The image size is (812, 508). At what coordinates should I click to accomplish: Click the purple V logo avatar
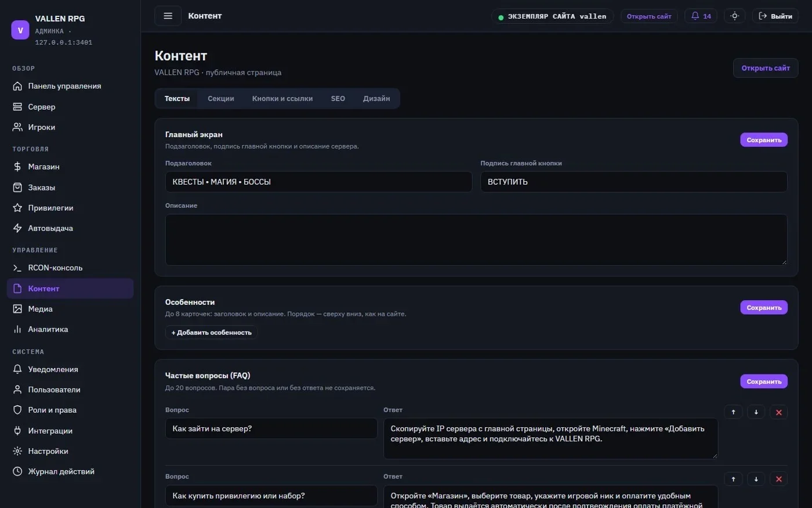20,30
